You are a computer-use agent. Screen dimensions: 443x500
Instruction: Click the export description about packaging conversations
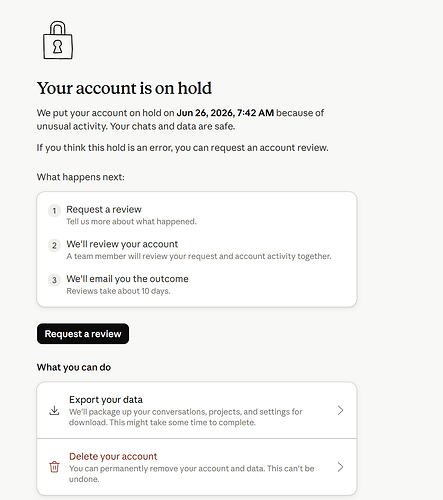point(186,417)
